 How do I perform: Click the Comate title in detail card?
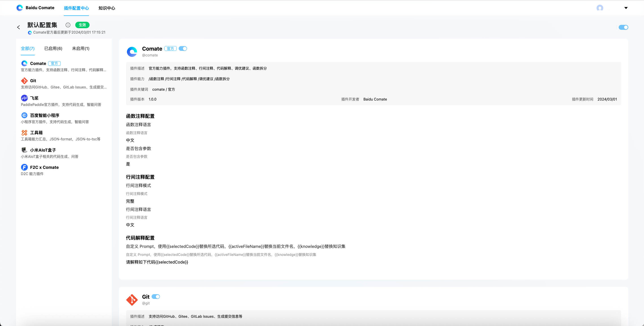coord(152,49)
